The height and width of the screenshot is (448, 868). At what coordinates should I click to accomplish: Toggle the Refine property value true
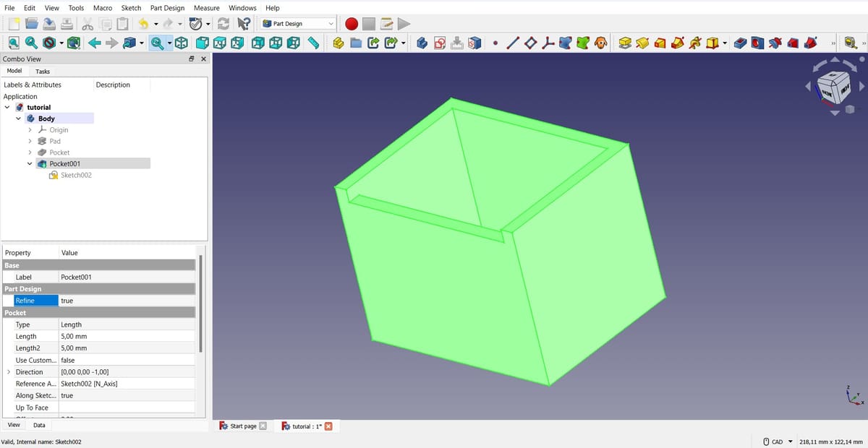click(x=127, y=301)
